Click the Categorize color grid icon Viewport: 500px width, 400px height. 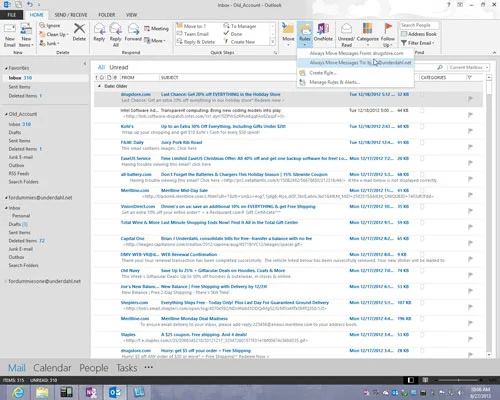(367, 28)
